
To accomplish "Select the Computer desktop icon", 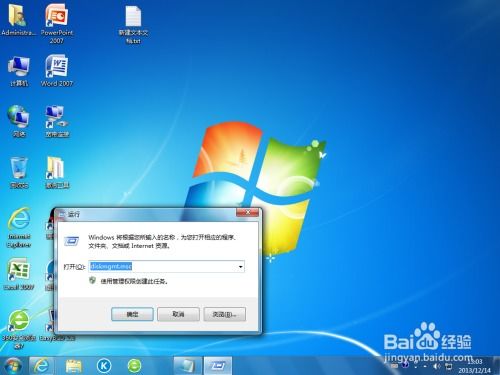I will pos(19,71).
